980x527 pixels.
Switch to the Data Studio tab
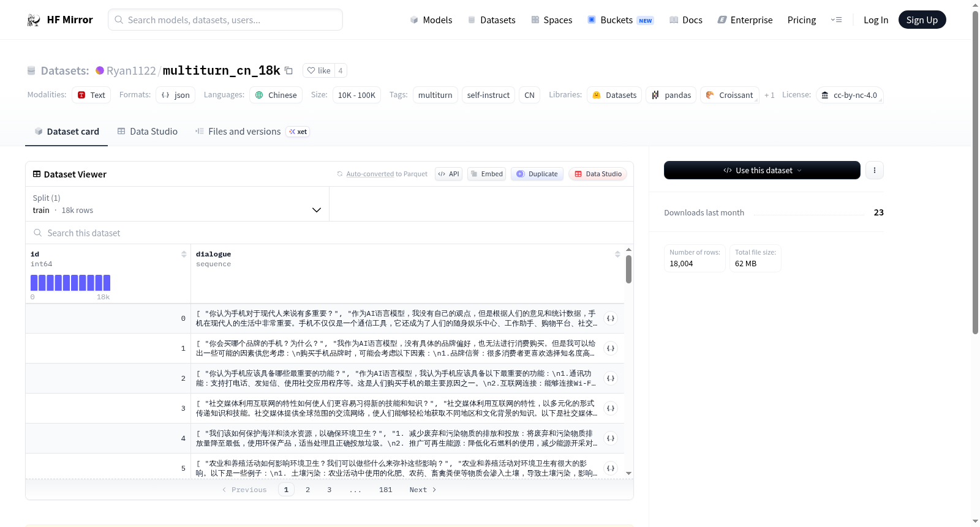[x=147, y=132]
